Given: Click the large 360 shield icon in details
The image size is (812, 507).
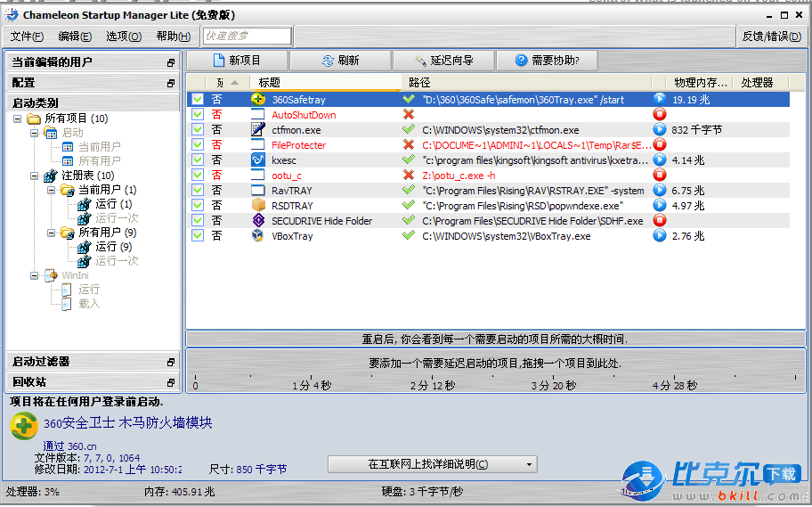Looking at the screenshot, I should click(x=24, y=426).
